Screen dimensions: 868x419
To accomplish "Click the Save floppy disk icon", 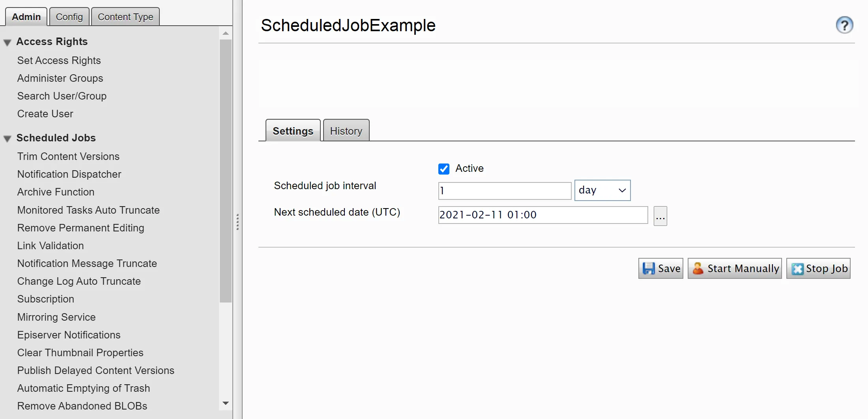I will pyautogui.click(x=648, y=269).
